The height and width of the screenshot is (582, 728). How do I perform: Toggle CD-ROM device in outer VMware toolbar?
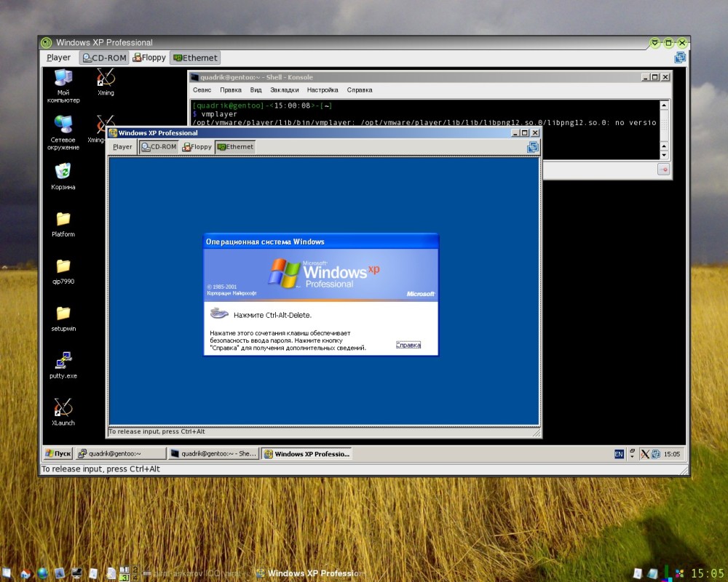pos(104,57)
